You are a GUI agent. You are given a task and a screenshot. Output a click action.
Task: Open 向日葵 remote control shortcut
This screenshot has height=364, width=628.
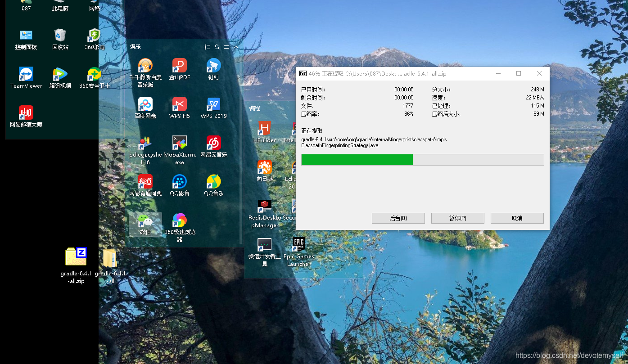tap(265, 171)
